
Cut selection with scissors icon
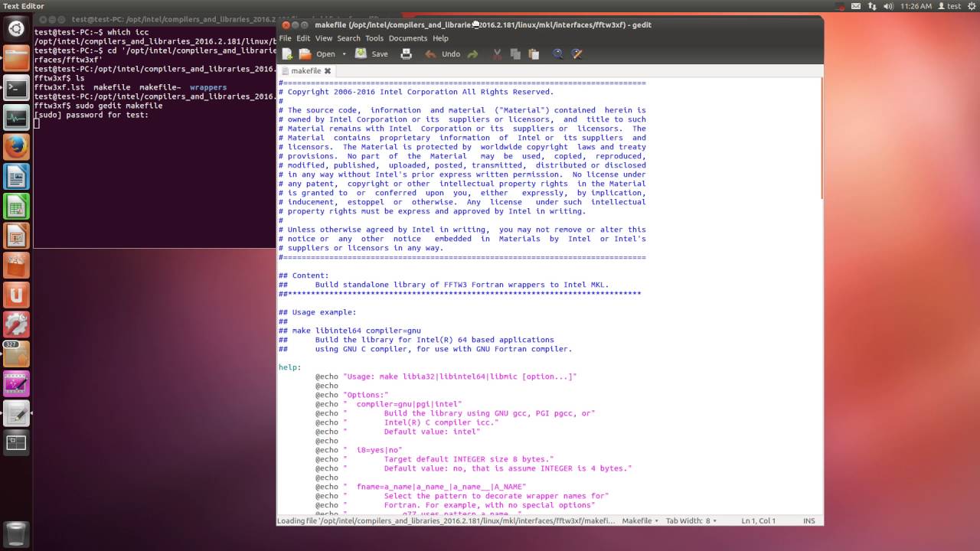[497, 54]
